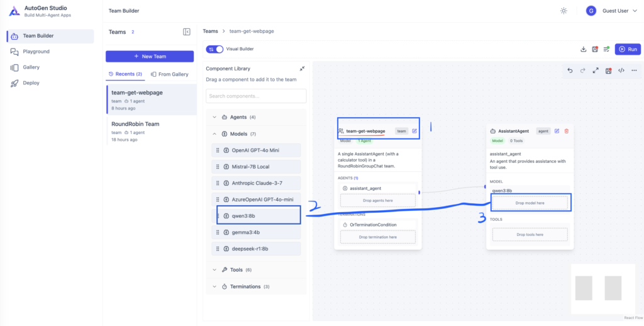Minimize the Component Library panel
644x326 pixels.
(303, 69)
